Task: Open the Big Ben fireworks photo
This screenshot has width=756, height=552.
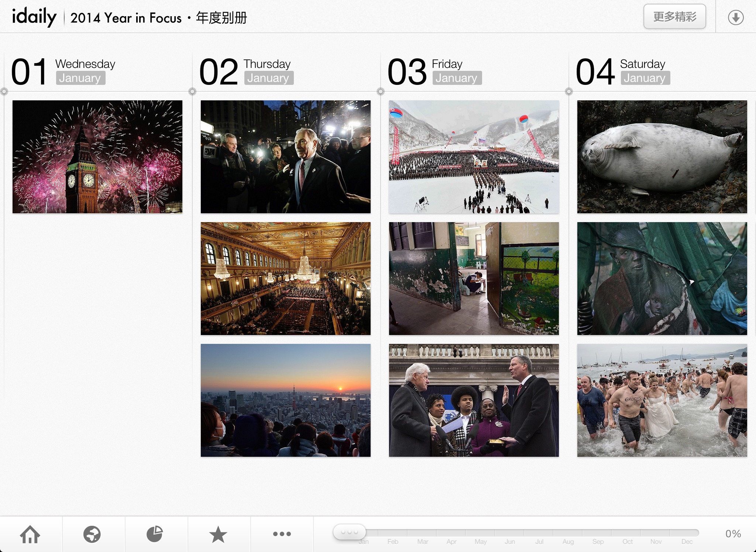Action: [x=97, y=157]
